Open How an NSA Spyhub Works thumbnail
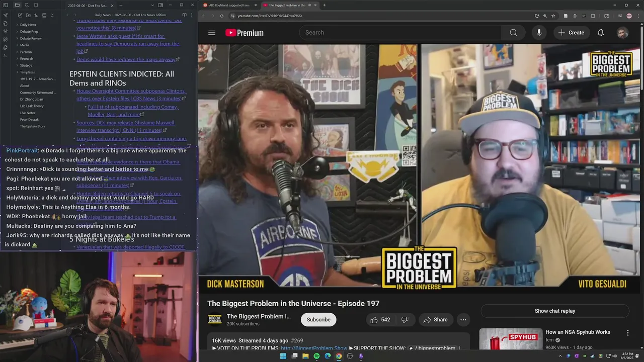Image resolution: width=644 pixels, height=362 pixels. click(x=511, y=339)
